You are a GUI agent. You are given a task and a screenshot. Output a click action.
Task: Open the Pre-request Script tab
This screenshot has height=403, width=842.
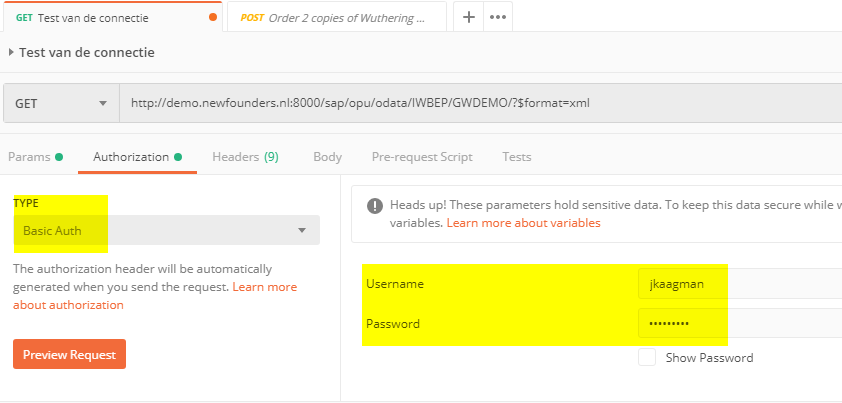[422, 157]
